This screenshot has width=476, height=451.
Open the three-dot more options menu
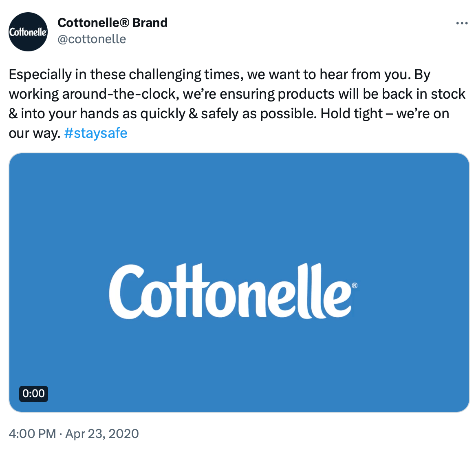coord(462,23)
